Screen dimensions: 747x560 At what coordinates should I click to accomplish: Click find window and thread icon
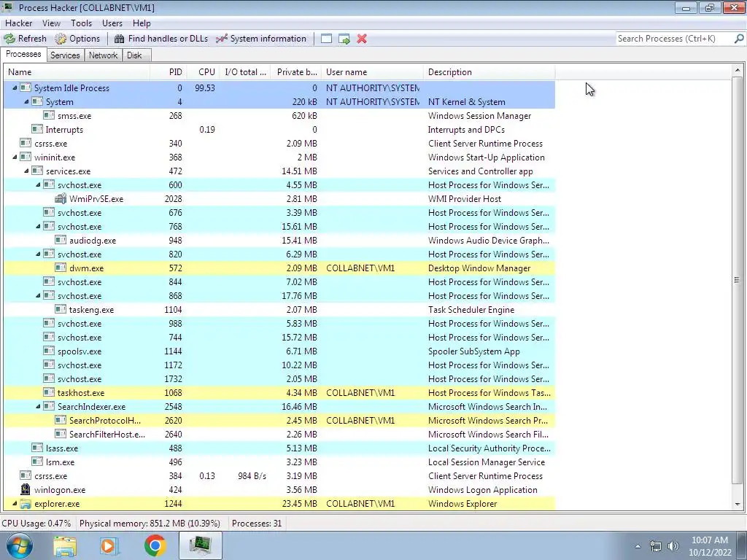[344, 39]
